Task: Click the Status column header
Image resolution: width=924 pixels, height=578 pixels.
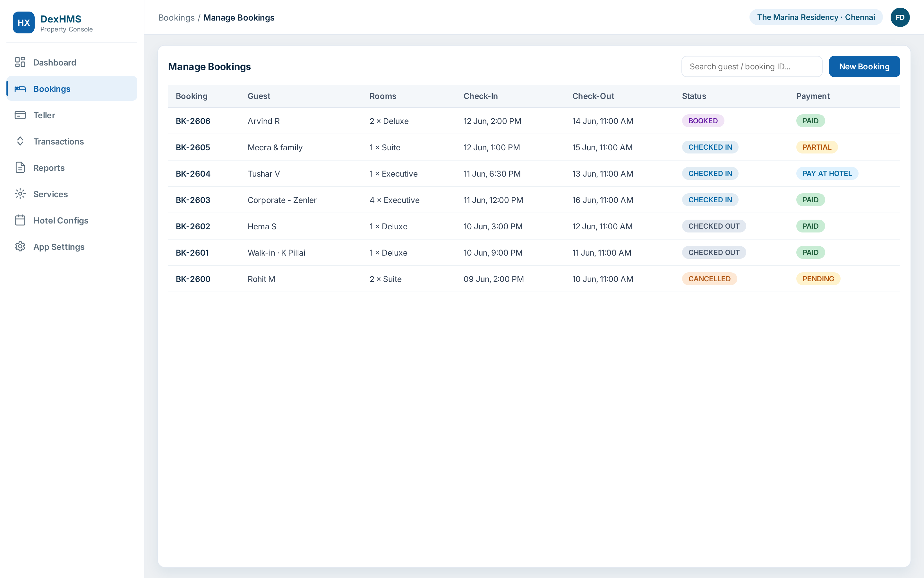Action: [x=694, y=96]
